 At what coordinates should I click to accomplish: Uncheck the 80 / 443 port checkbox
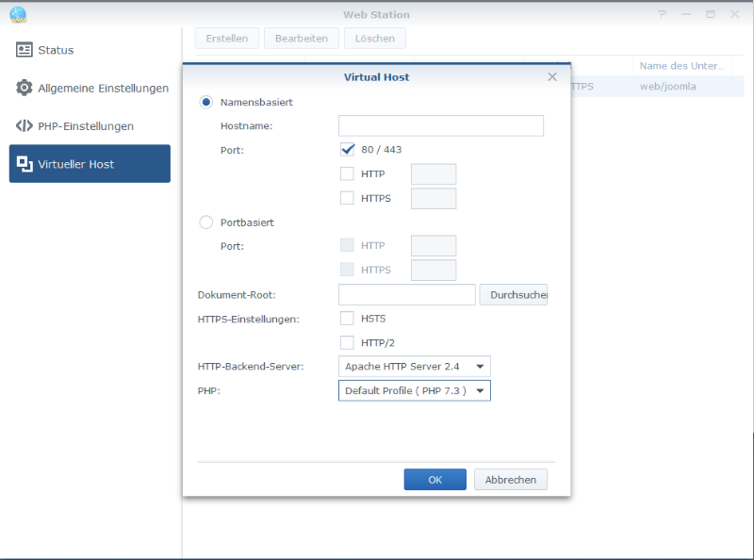(x=347, y=150)
